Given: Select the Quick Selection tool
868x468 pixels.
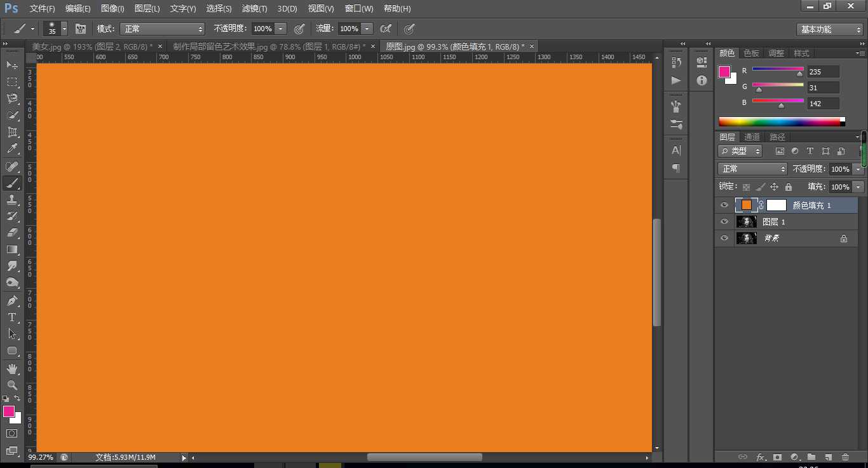Looking at the screenshot, I should (x=12, y=115).
